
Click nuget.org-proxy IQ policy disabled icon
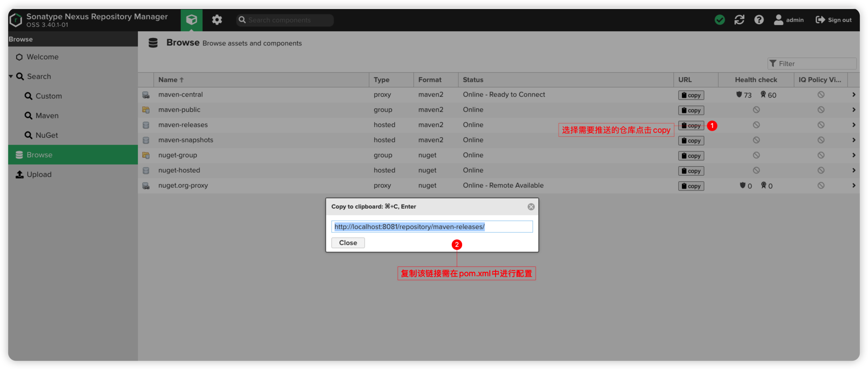821,185
